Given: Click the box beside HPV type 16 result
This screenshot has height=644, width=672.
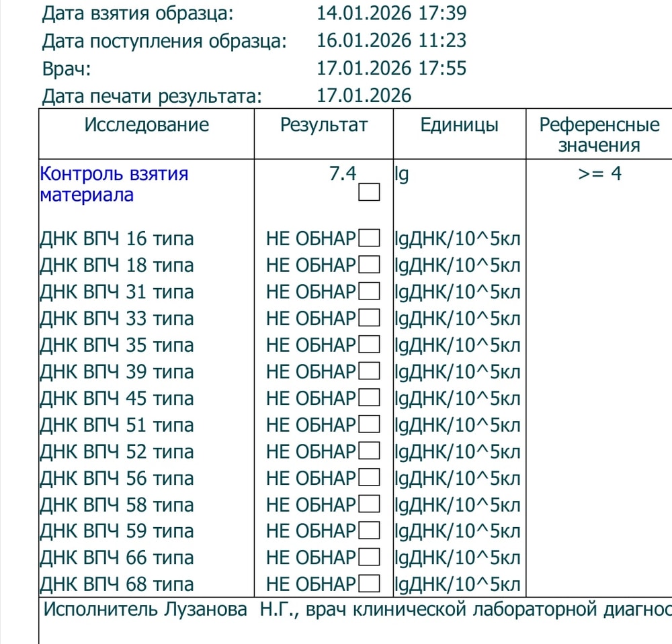Looking at the screenshot, I should [x=369, y=238].
